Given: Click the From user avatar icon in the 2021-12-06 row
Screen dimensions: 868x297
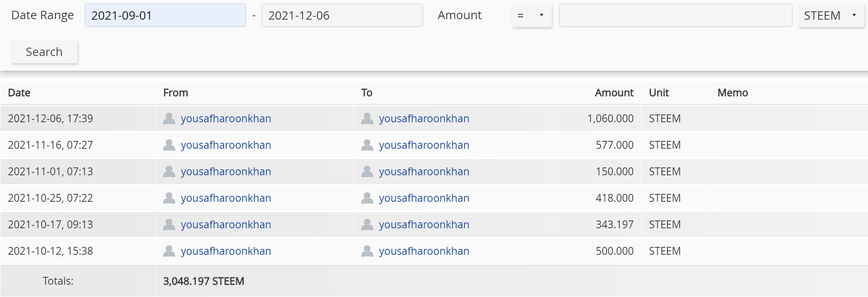Looking at the screenshot, I should click(169, 118).
